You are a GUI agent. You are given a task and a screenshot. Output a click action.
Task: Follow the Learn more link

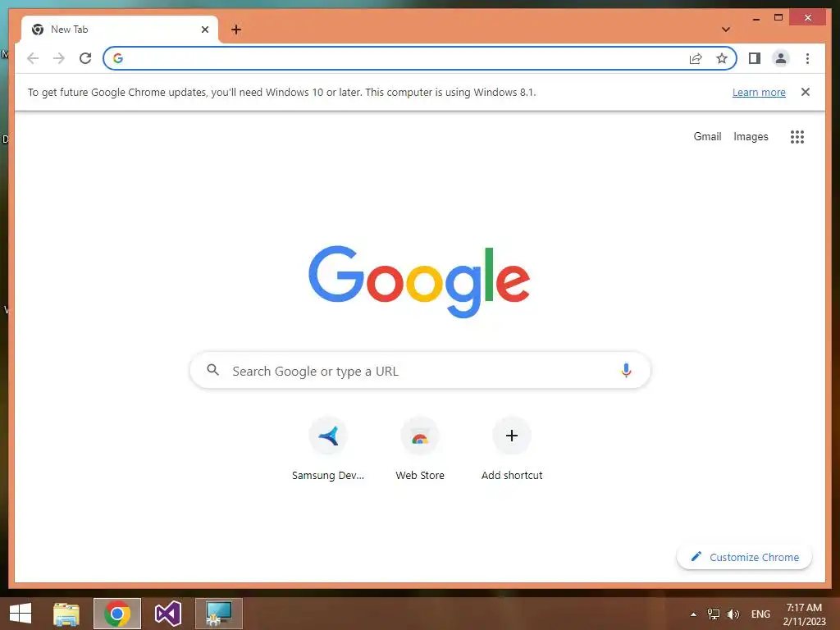[759, 92]
